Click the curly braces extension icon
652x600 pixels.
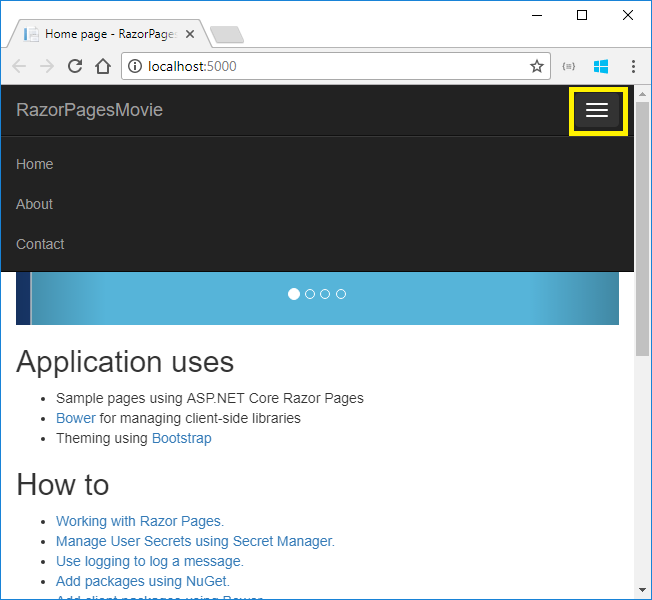point(569,67)
